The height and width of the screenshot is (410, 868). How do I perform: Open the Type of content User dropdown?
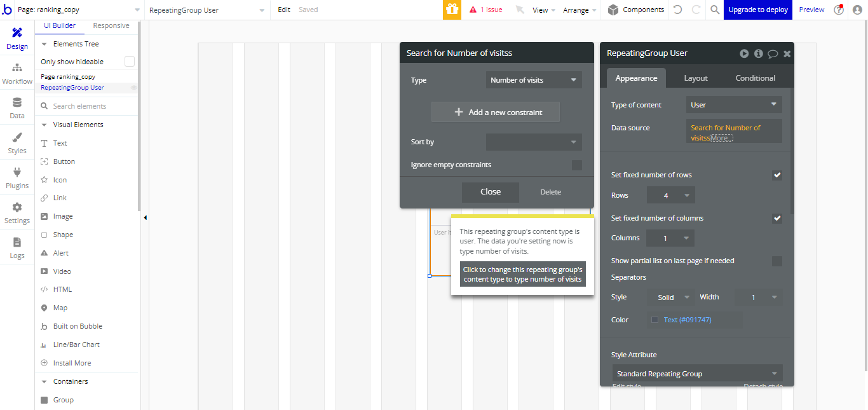[x=734, y=105]
